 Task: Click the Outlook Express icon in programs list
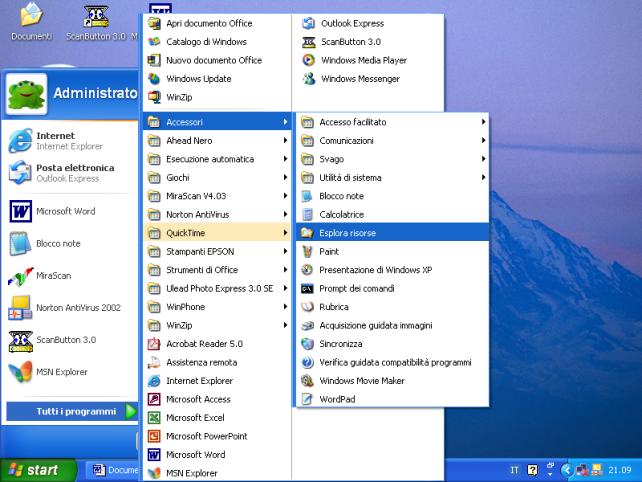click(308, 23)
